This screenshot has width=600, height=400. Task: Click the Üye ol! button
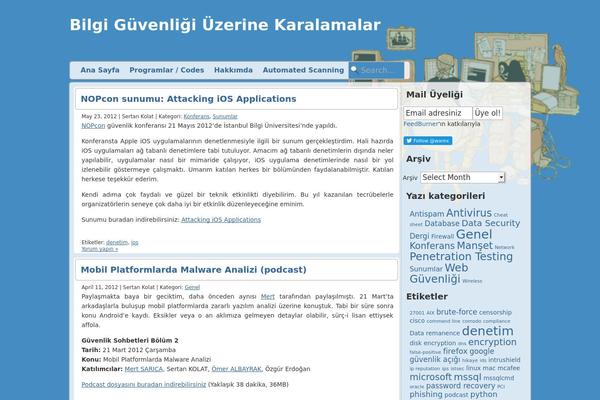488,113
